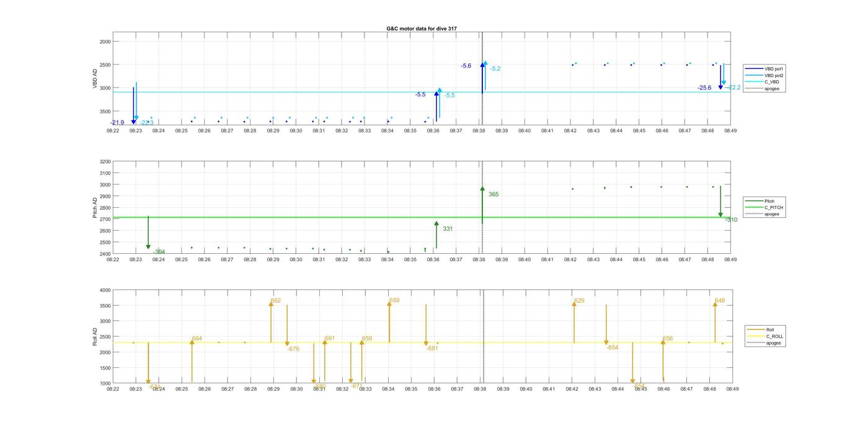The width and height of the screenshot is (868, 430).
Task: Select the '629' roll data label
Action: tap(579, 301)
